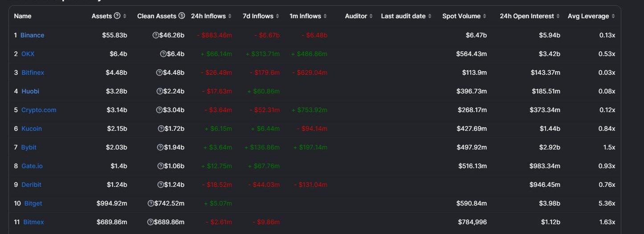Viewport: 644px width, 234px height.
Task: Click the Avg Leverage sort arrows
Action: (613, 16)
